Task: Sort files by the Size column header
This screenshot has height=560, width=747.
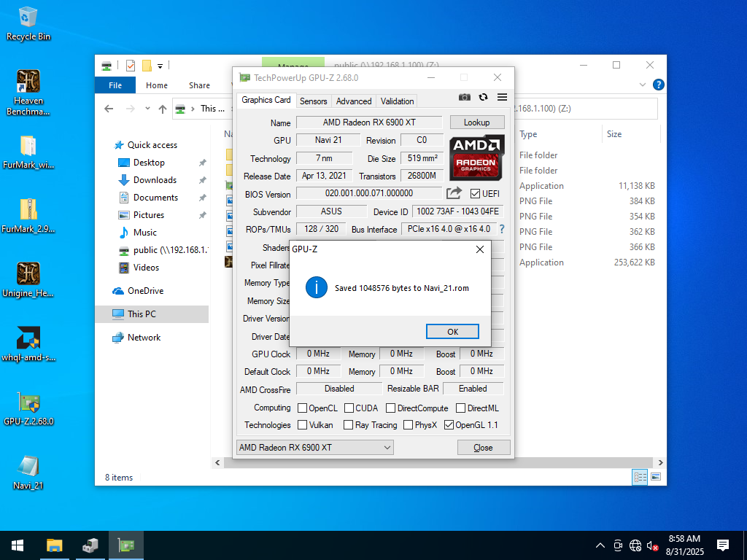Action: (614, 134)
